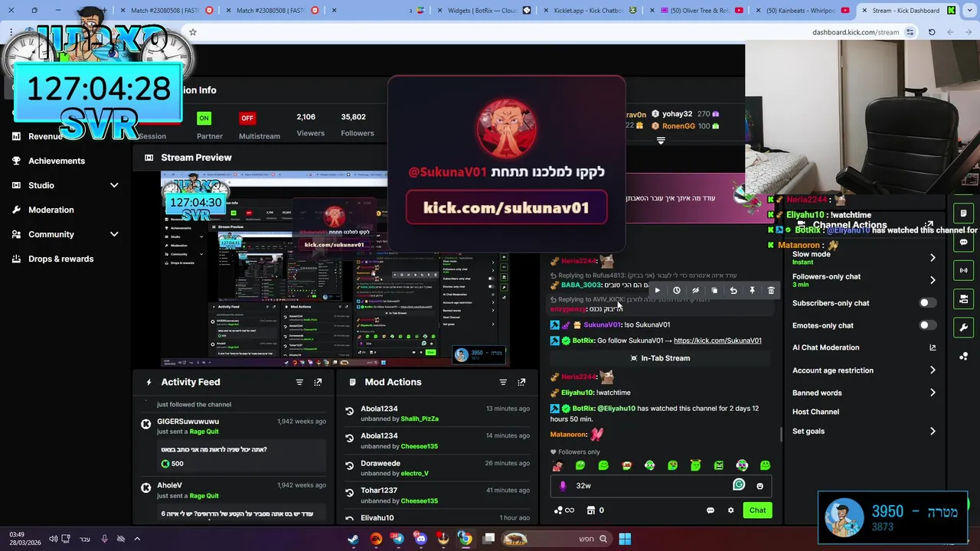980x551 pixels.
Task: Click username Cheesee135 in Tohar1237 unban row
Action: coord(420,500)
